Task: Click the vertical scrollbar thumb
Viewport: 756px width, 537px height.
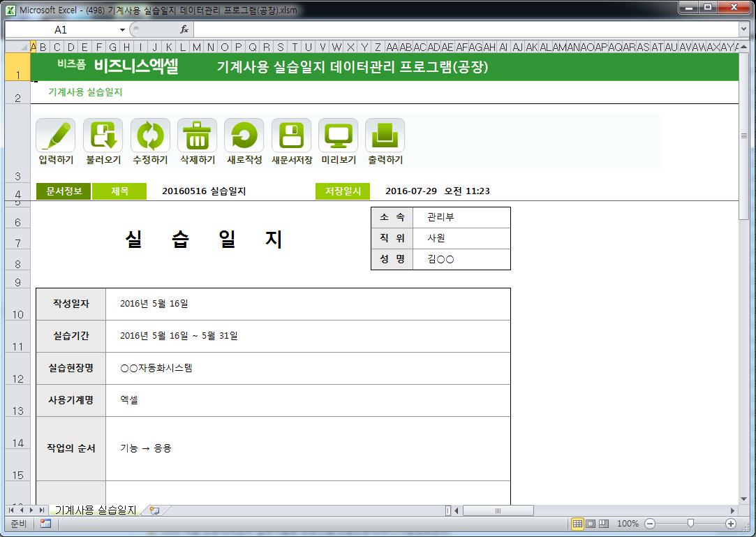Action: click(743, 135)
